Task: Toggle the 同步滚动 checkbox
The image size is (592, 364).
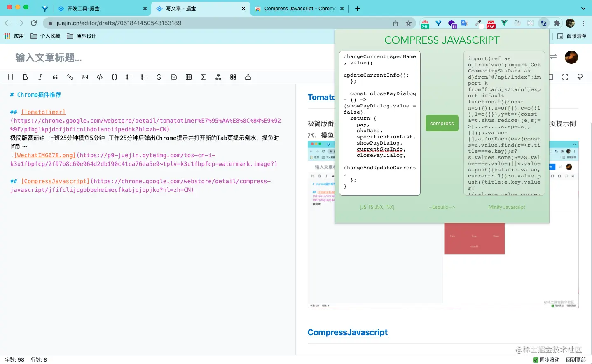Action: [x=536, y=360]
